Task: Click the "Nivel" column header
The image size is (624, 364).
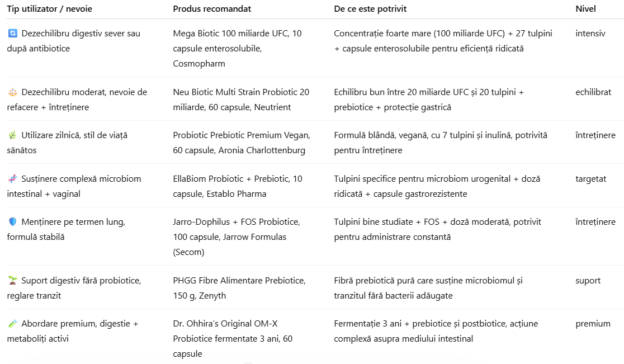Action: pos(585,9)
